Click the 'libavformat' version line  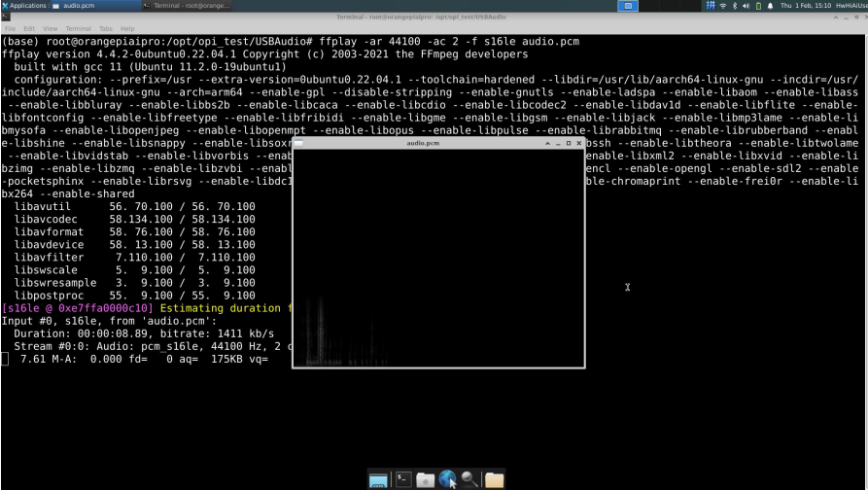(134, 232)
